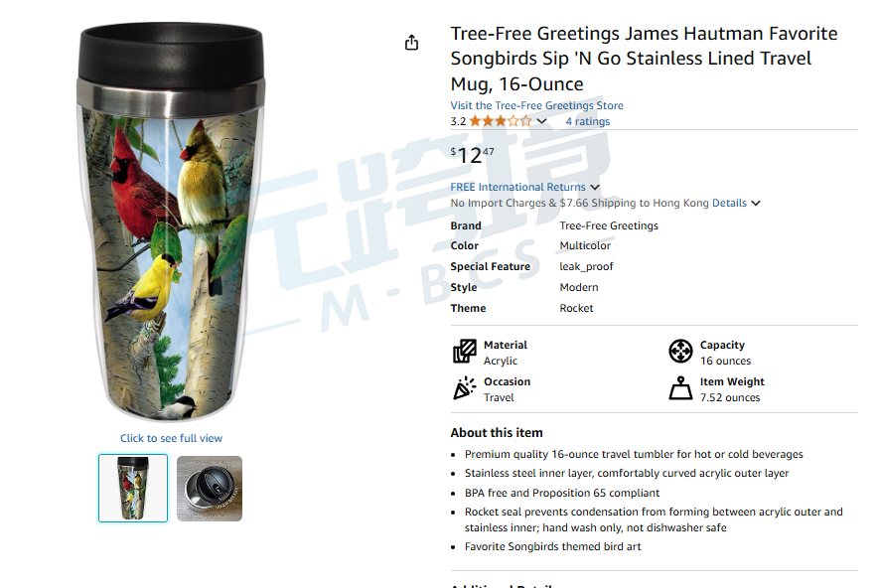The height and width of the screenshot is (588, 878).
Task: Click the share icon beside product image
Action: [x=411, y=42]
